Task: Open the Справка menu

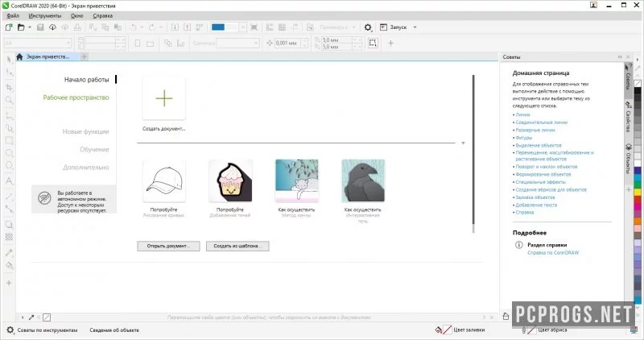Action: (x=103, y=15)
